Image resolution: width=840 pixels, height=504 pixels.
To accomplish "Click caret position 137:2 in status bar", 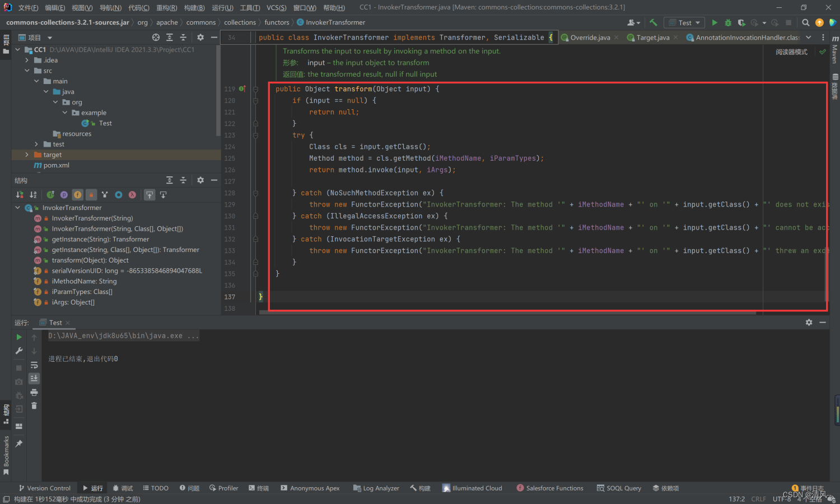I will pos(736,499).
